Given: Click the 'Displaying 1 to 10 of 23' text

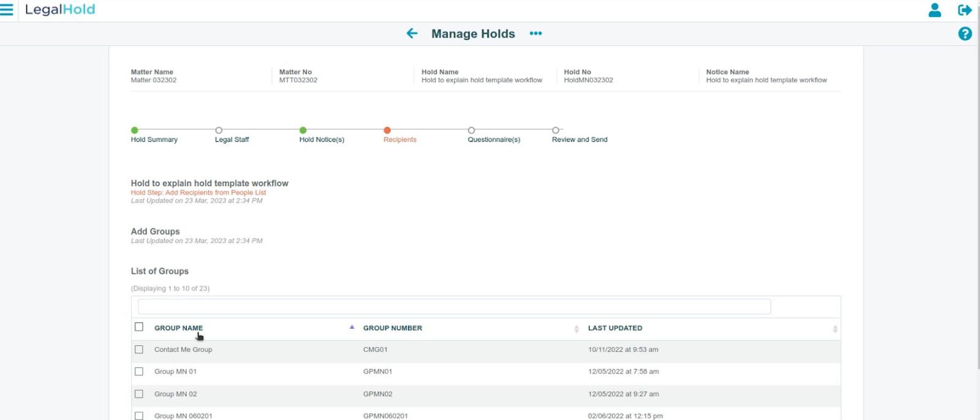Looking at the screenshot, I should click(170, 288).
